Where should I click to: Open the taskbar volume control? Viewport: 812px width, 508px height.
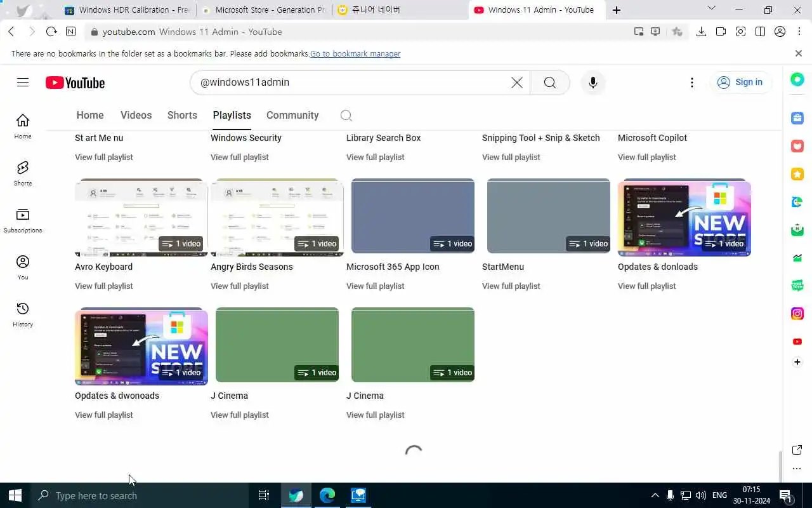pos(700,495)
